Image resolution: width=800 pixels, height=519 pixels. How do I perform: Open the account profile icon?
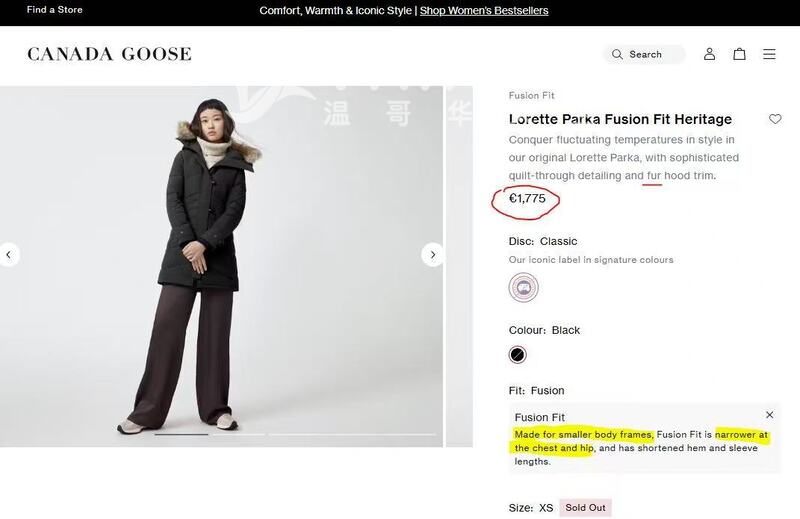pyautogui.click(x=709, y=54)
